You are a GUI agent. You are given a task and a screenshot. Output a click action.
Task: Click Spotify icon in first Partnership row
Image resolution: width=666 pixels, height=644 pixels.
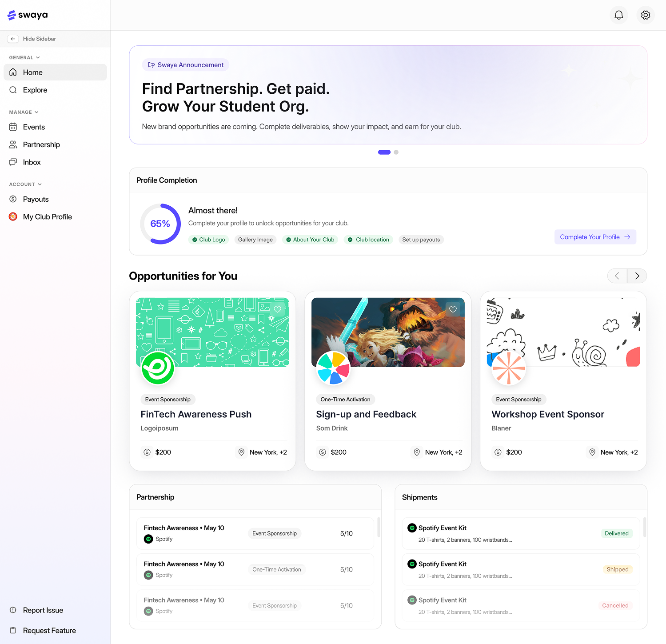click(148, 539)
